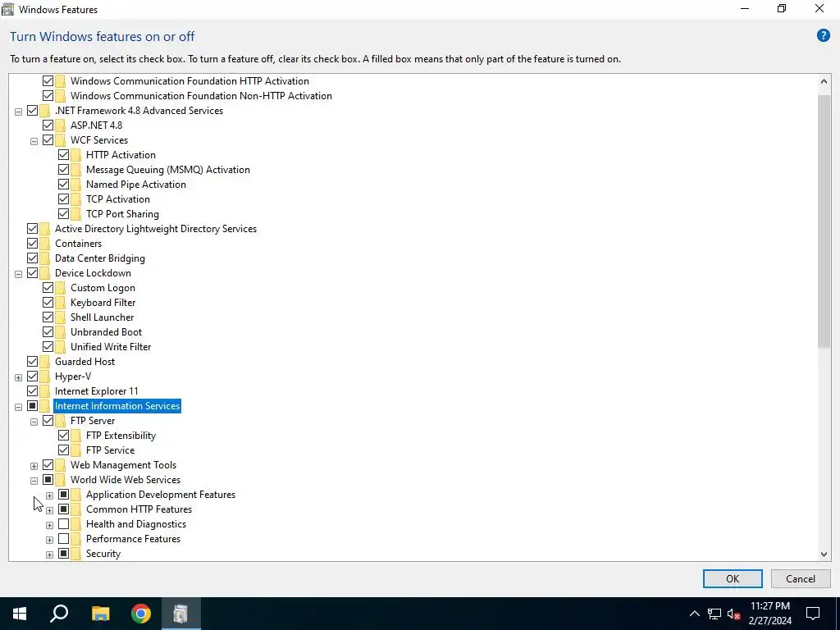
Task: Open the taskbar clock and date
Action: pyautogui.click(x=769, y=614)
